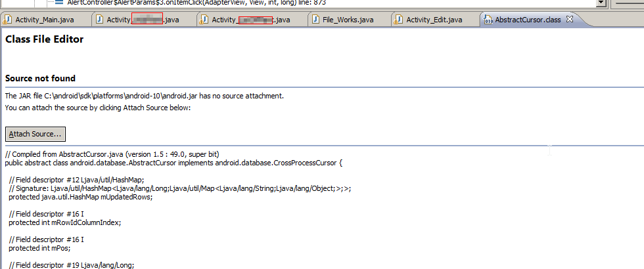
Task: Click the Attach Source button
Action: point(35,134)
